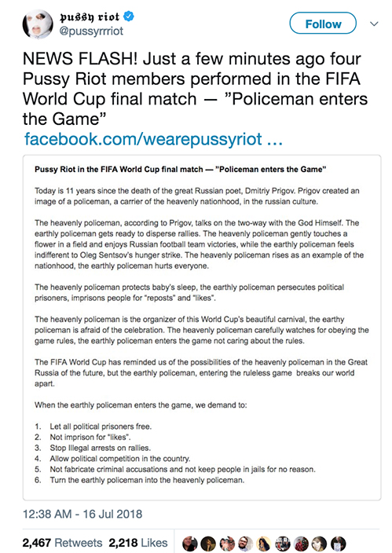Open the third liker's avatar
This screenshot has width=392, height=553.
[x=227, y=544]
